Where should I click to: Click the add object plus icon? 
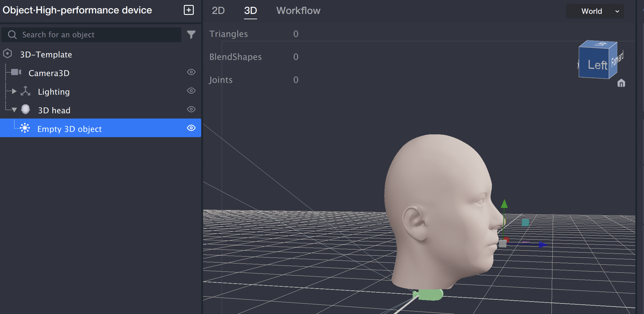(189, 10)
